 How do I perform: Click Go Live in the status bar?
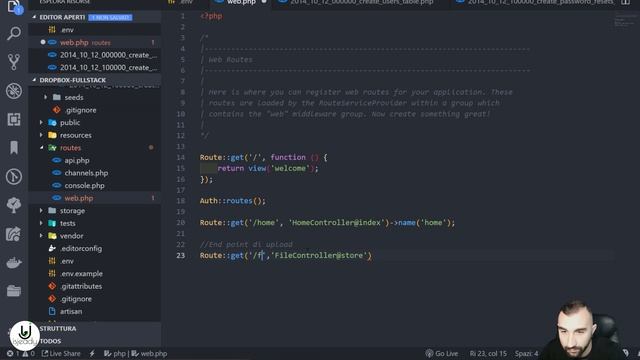[x=442, y=353]
